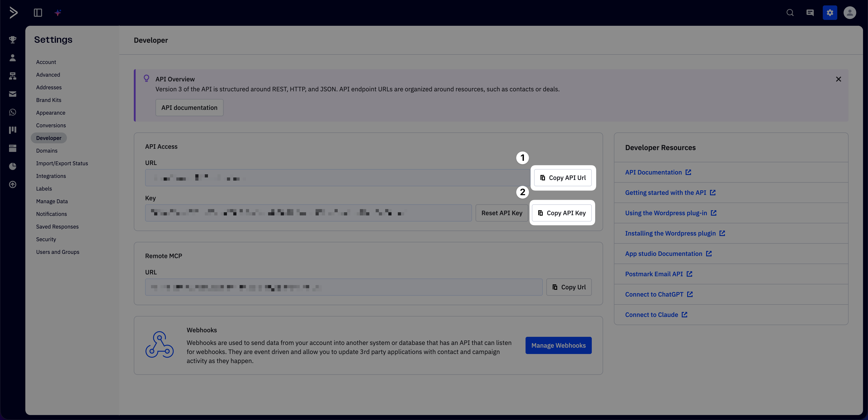Open the Connect to Claude link
This screenshot has height=420, width=868.
pos(651,315)
